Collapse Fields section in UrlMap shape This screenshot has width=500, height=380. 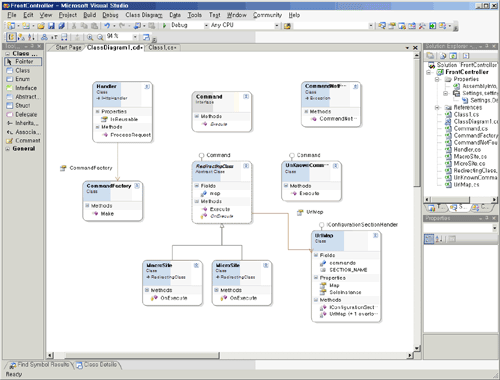[x=316, y=255]
